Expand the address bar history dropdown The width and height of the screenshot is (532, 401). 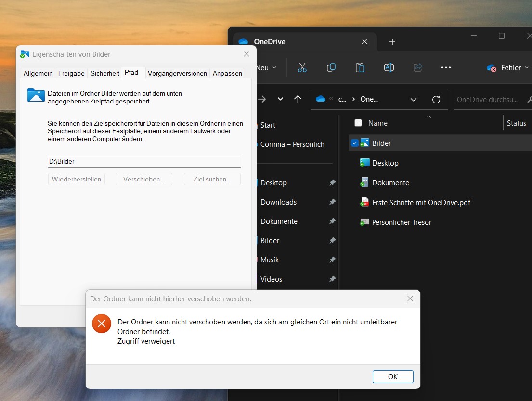pyautogui.click(x=413, y=99)
